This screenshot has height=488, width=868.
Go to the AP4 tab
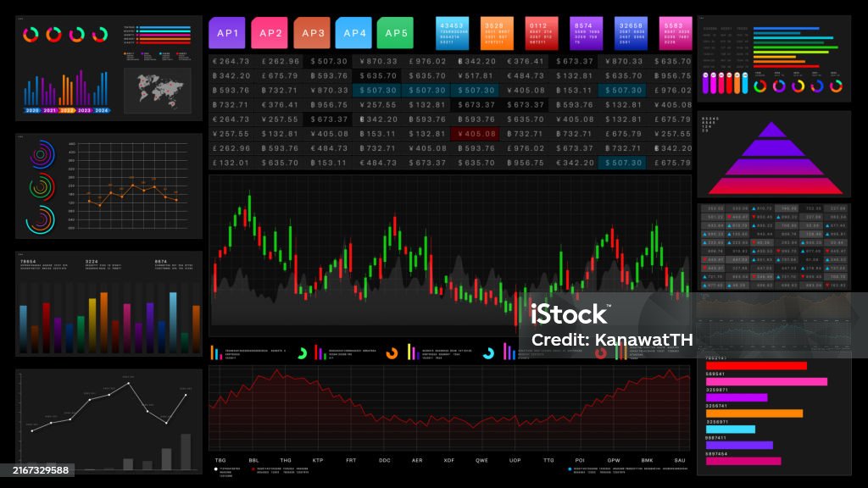tap(353, 33)
